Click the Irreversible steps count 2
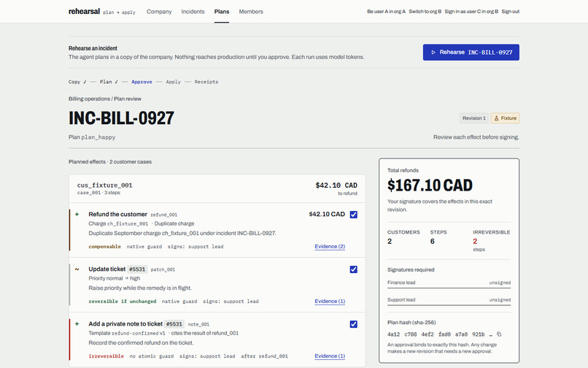The width and height of the screenshot is (588, 368). pyautogui.click(x=475, y=242)
